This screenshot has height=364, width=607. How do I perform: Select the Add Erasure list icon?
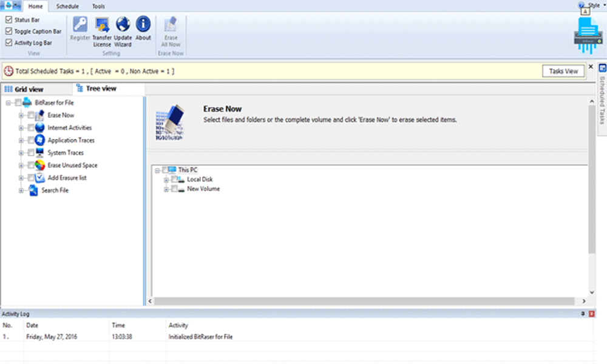40,178
